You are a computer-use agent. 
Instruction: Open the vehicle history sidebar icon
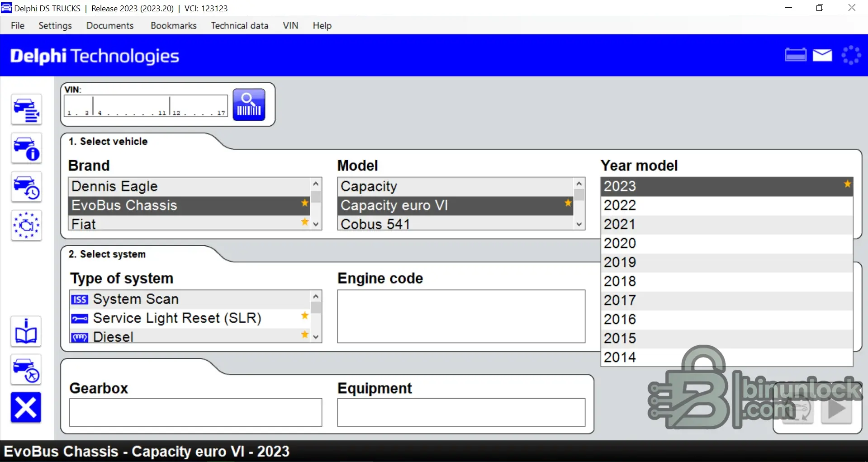coord(26,187)
